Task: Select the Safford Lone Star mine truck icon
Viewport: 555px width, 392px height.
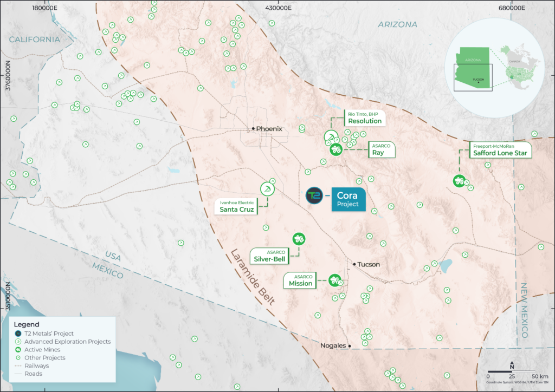Action: pos(459,181)
